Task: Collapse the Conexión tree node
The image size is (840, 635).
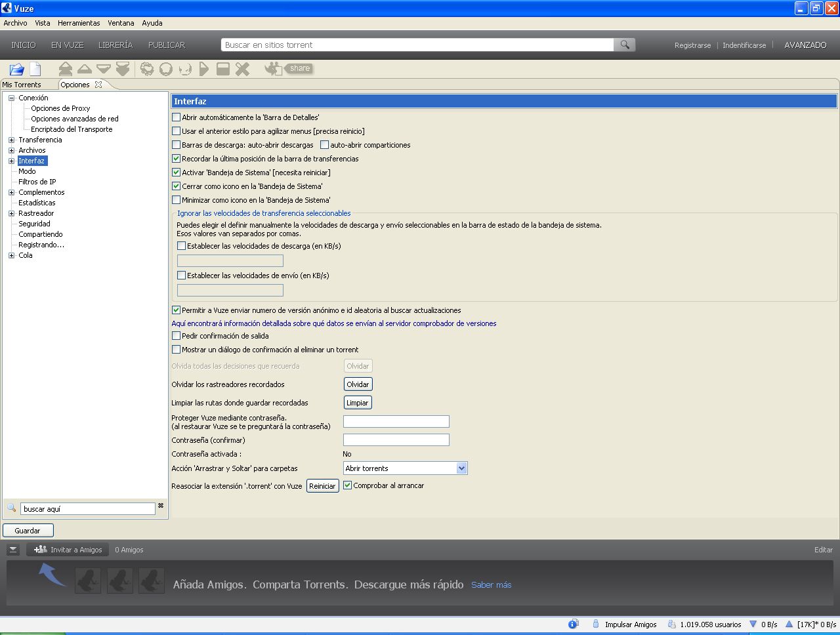Action: pos(11,98)
